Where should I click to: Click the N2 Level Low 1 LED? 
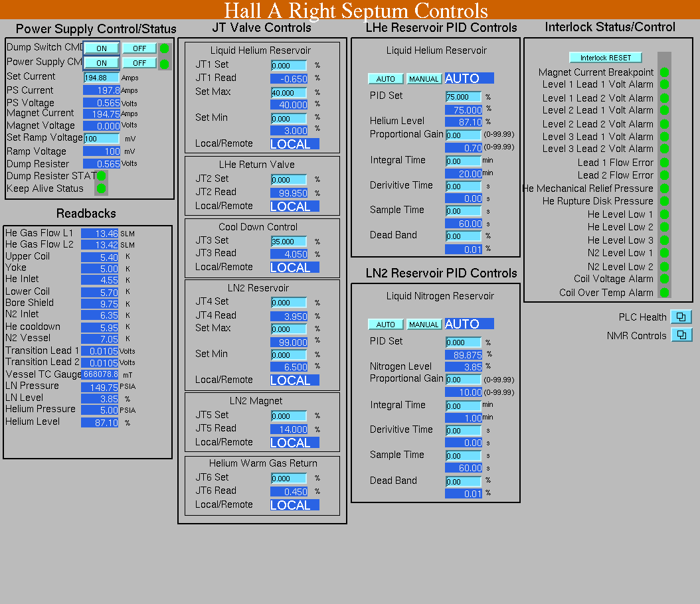[664, 253]
